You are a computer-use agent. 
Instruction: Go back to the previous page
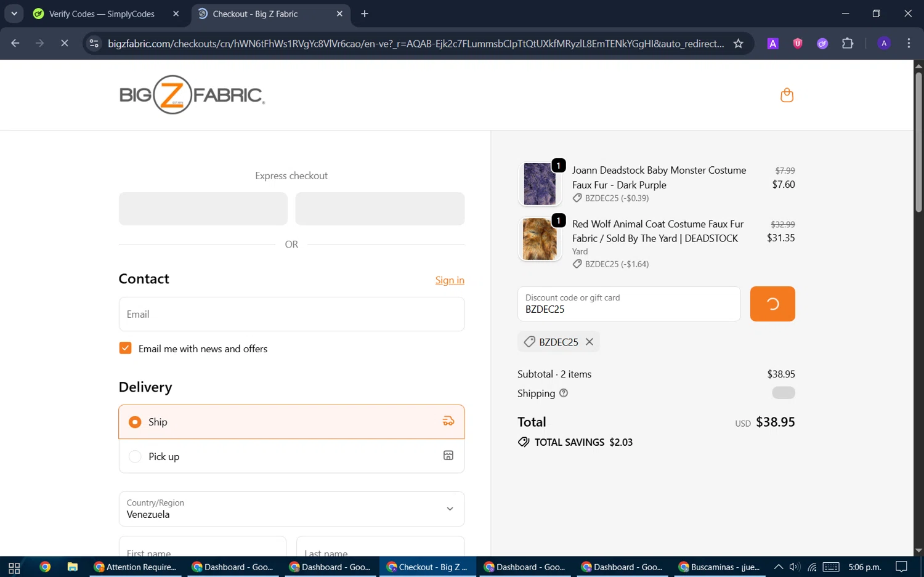[15, 43]
